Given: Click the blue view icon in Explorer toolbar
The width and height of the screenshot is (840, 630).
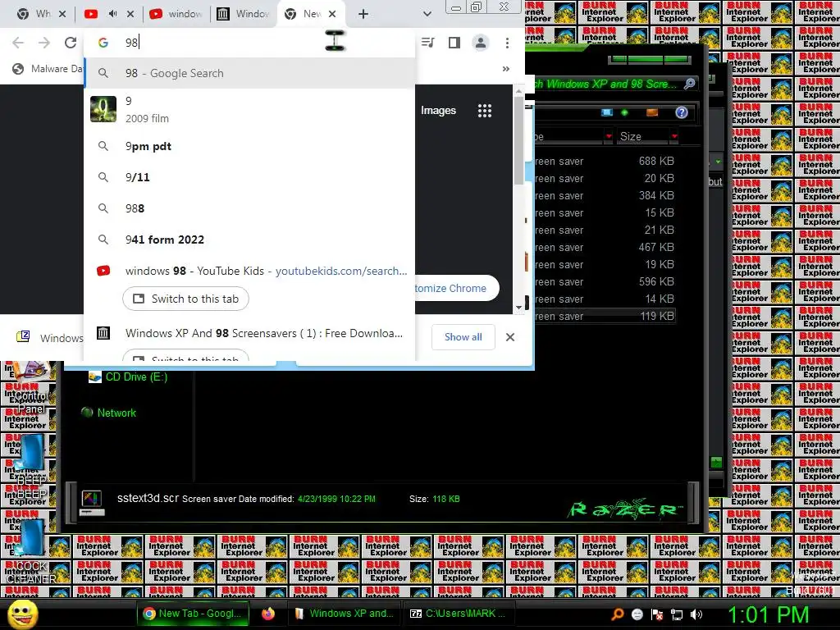Looking at the screenshot, I should click(607, 112).
